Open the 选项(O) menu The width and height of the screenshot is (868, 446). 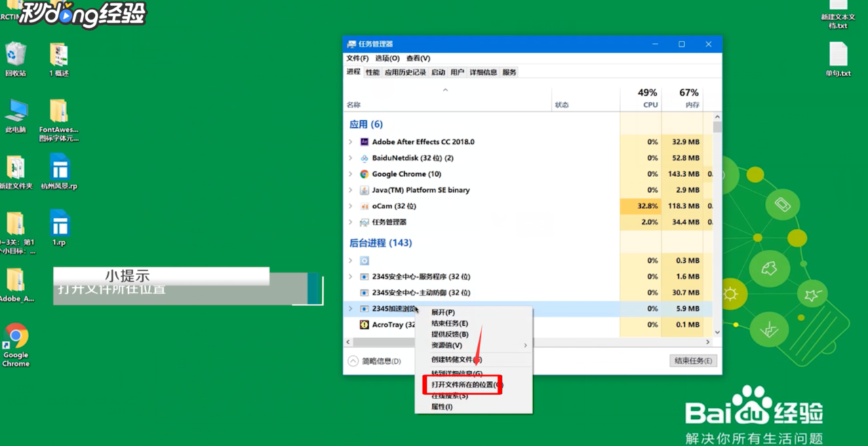coord(387,58)
